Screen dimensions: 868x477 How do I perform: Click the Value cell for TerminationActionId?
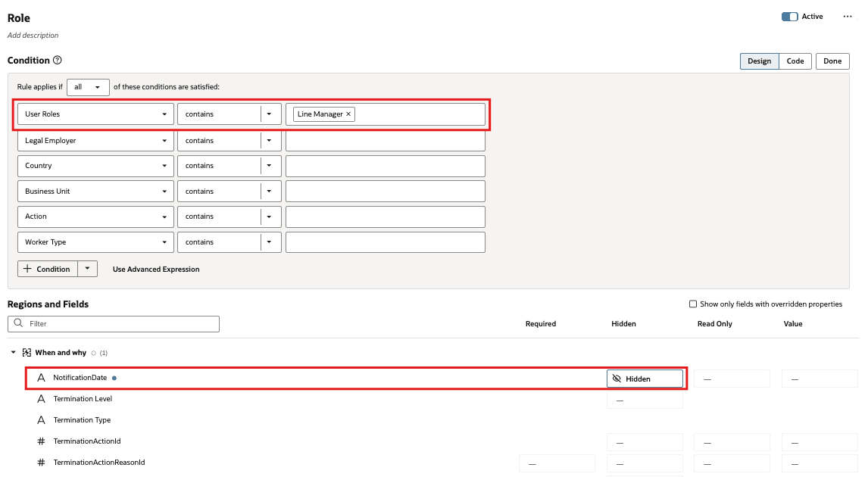click(820, 442)
